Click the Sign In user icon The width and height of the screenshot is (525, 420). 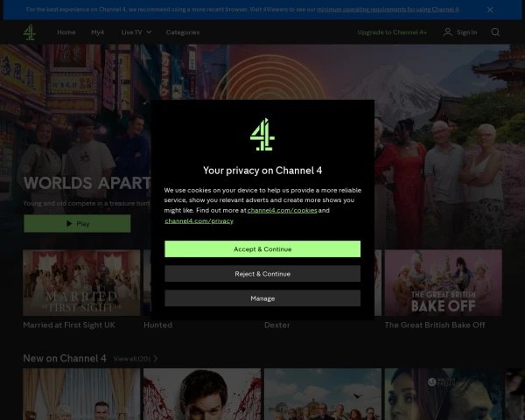[x=448, y=32]
